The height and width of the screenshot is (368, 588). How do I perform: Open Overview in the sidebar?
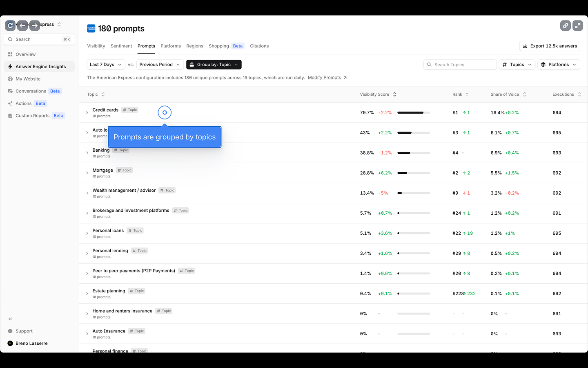tap(39, 54)
